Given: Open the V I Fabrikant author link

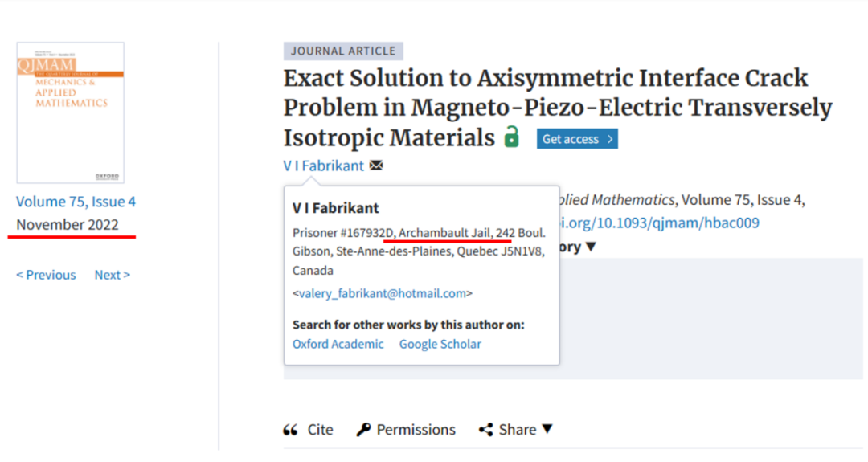Looking at the screenshot, I should click(x=324, y=166).
